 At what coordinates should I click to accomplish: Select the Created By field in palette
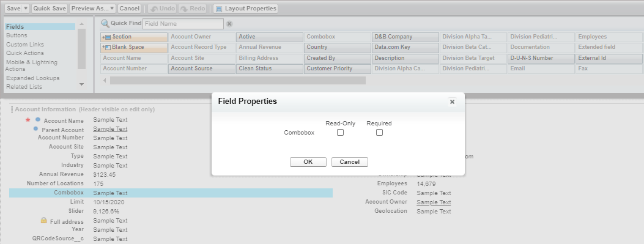338,58
